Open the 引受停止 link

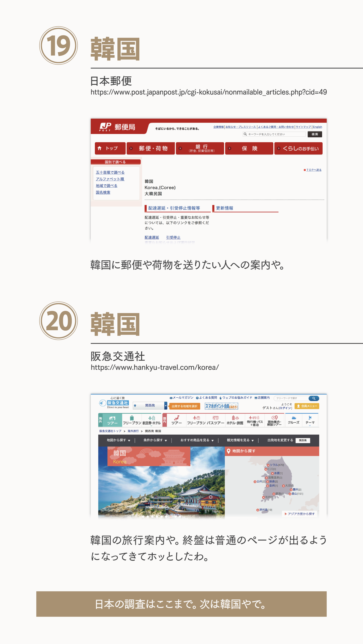click(x=173, y=237)
